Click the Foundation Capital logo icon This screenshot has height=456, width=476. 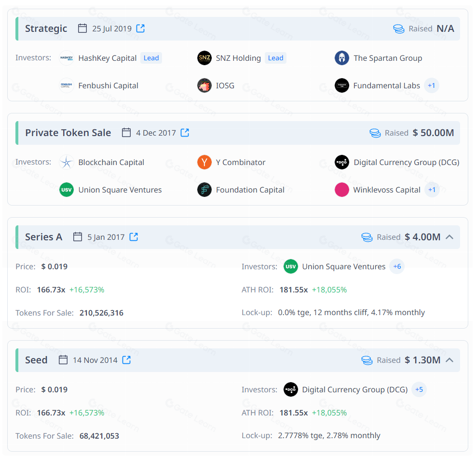[204, 190]
